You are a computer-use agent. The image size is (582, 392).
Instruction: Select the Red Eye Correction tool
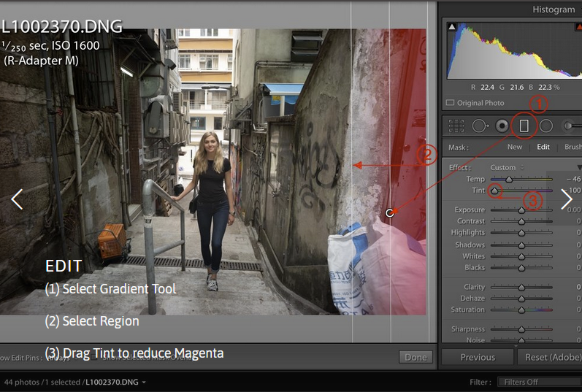click(x=502, y=126)
